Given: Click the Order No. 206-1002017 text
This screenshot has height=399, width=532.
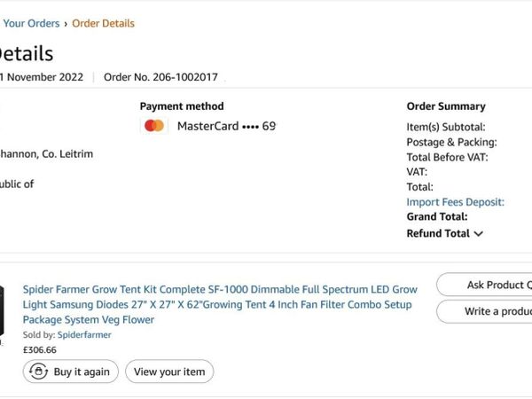Looking at the screenshot, I should [x=159, y=77].
